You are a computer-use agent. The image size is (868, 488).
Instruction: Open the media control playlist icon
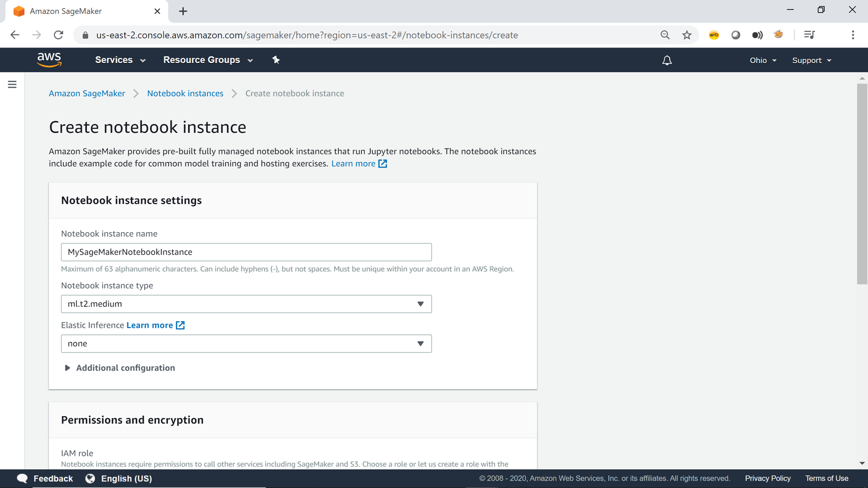click(x=809, y=35)
